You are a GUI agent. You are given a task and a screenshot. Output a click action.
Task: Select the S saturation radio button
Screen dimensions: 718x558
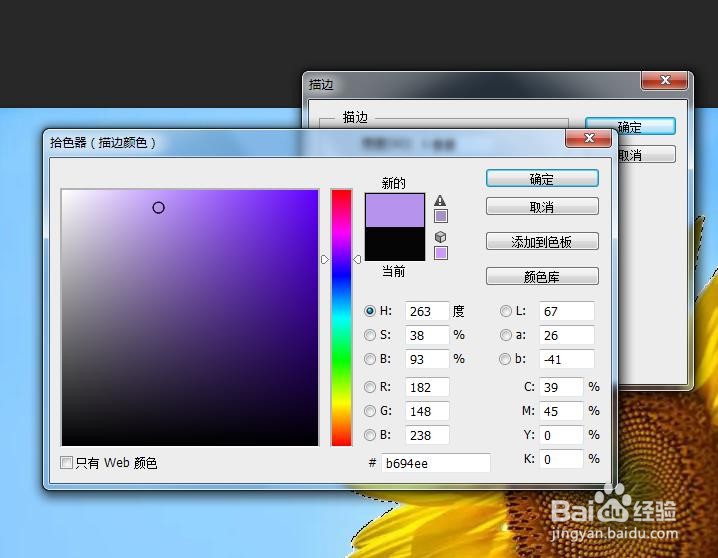click(370, 335)
